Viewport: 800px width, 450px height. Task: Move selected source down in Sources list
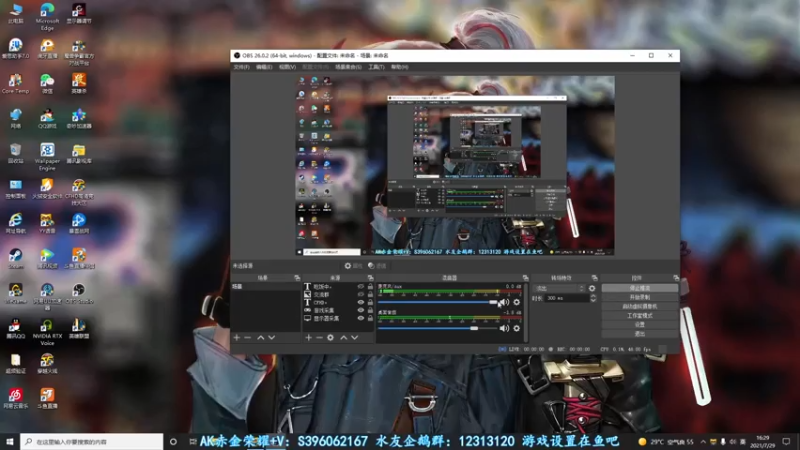tap(355, 338)
